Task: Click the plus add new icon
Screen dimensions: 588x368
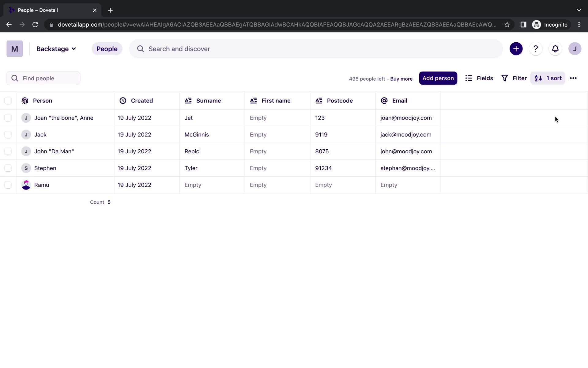Action: [x=516, y=48]
